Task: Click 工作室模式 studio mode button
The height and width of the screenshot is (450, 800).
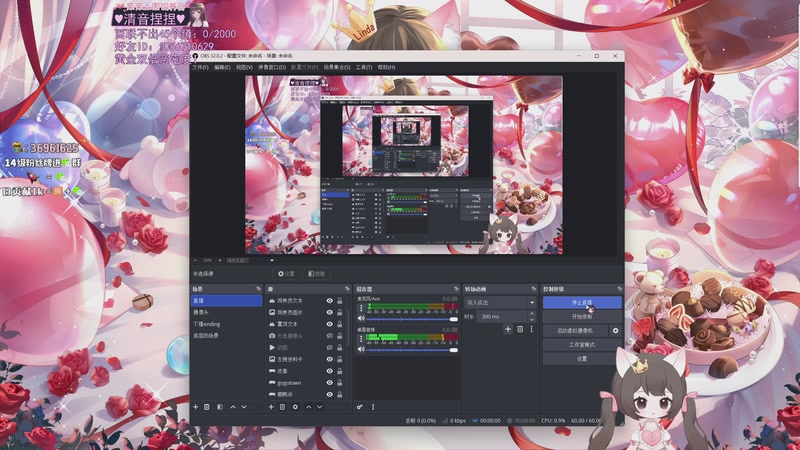Action: [x=582, y=345]
